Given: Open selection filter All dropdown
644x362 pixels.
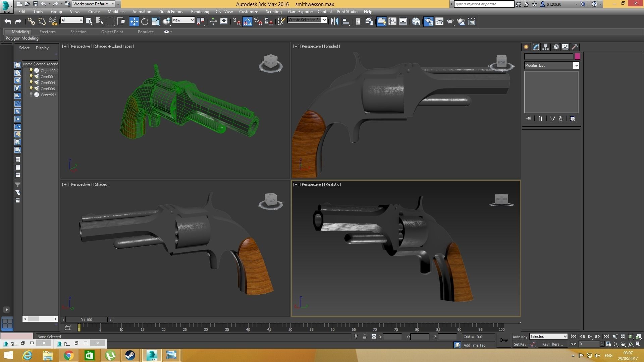Looking at the screenshot, I should click(72, 20).
